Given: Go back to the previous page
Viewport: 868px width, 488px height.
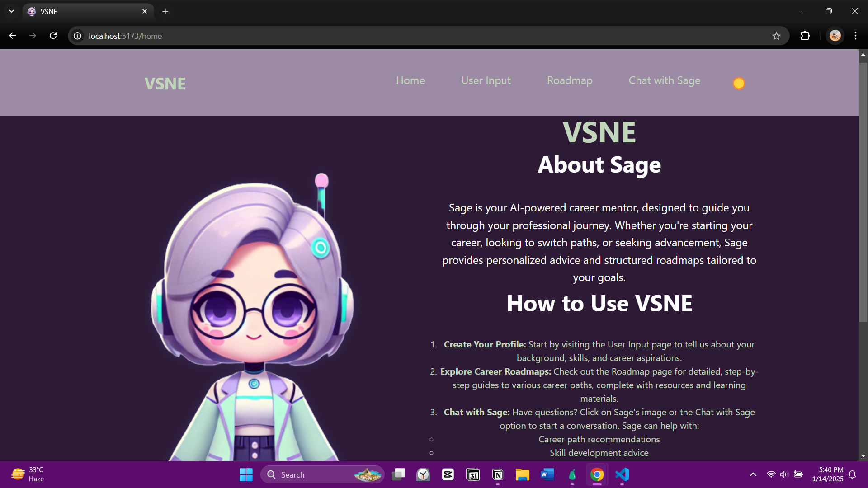Looking at the screenshot, I should (x=13, y=36).
